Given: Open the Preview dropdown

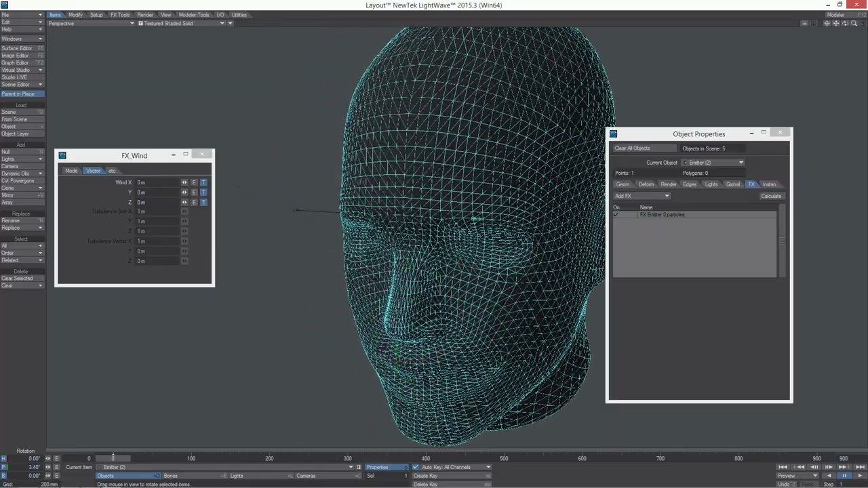Looking at the screenshot, I should point(797,476).
